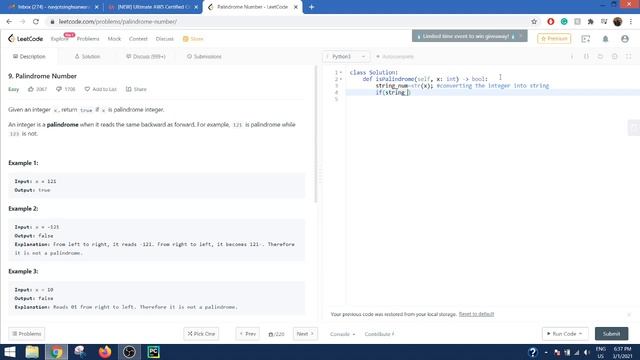
Task: Open the Extensions puzzle icon
Action: [x=590, y=22]
